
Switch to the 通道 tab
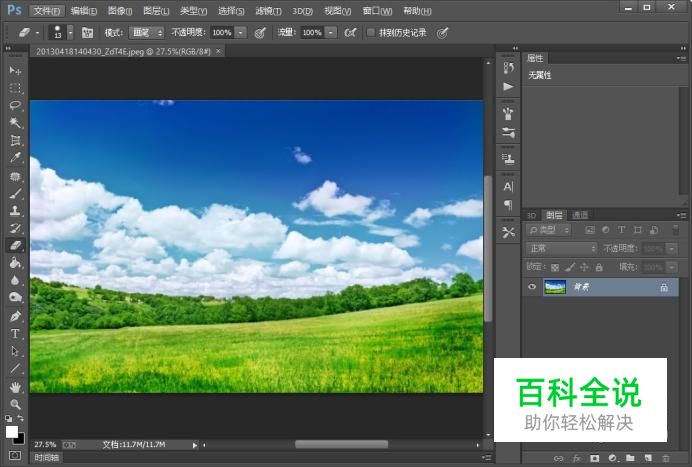(580, 214)
